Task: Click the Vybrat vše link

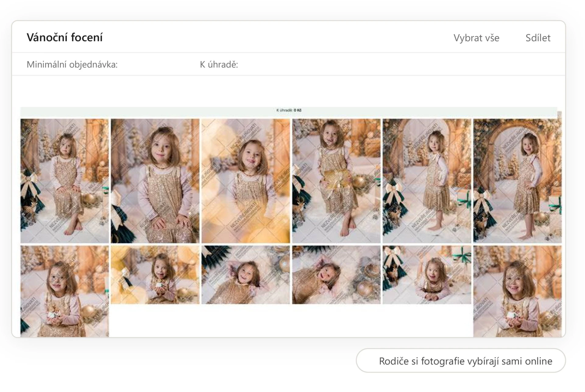Action: [476, 38]
